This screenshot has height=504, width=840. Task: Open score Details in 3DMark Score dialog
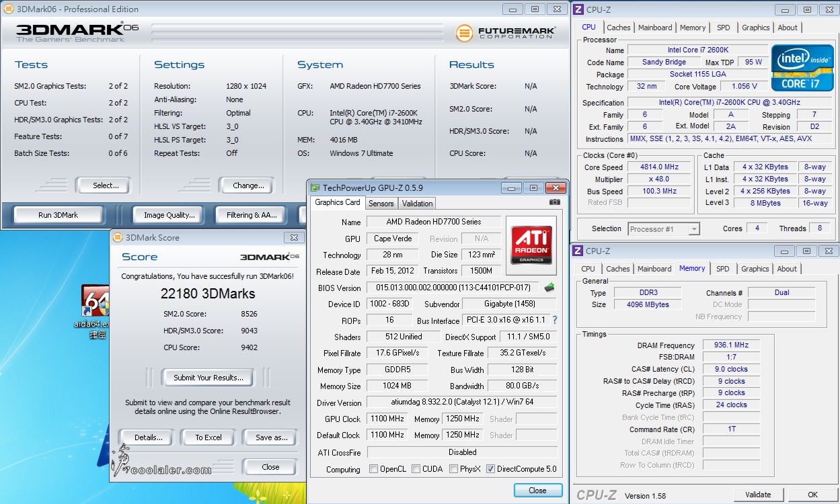click(149, 437)
